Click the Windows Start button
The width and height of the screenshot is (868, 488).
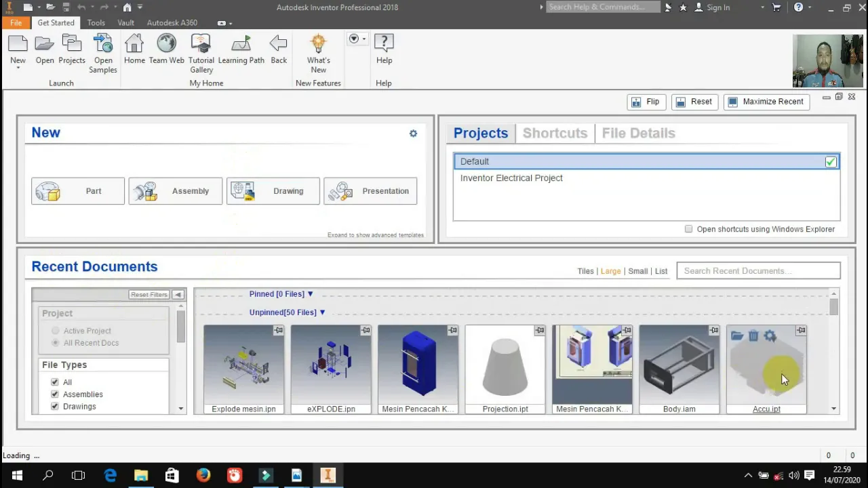click(x=16, y=476)
